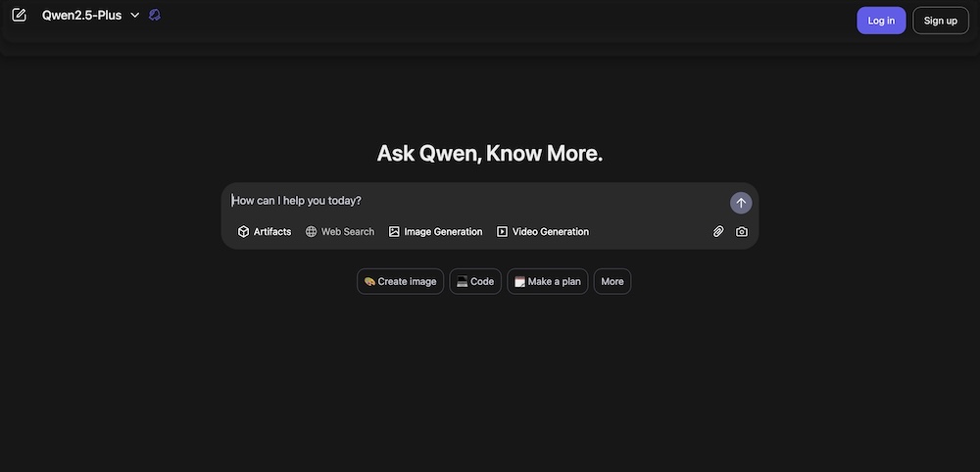
Task: Send message with the up arrow button
Action: click(741, 203)
